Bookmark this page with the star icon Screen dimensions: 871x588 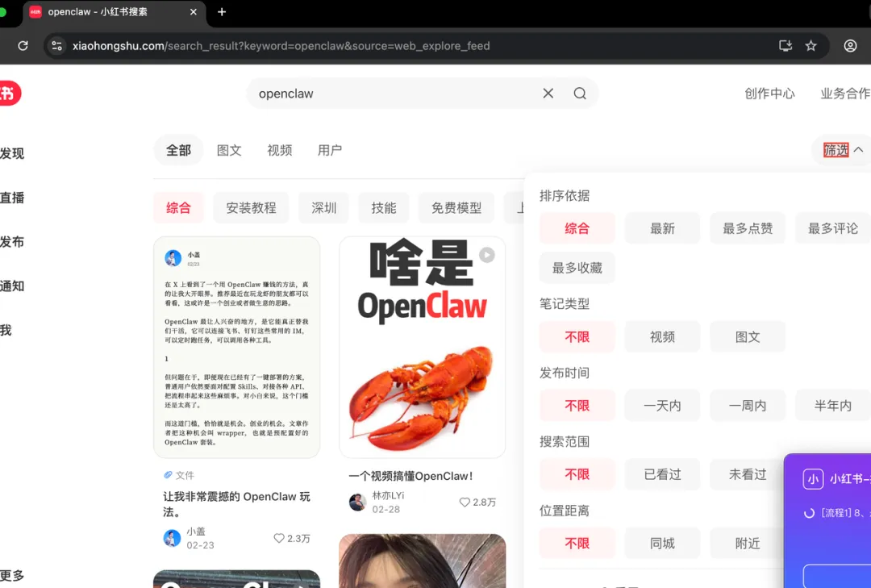point(811,46)
